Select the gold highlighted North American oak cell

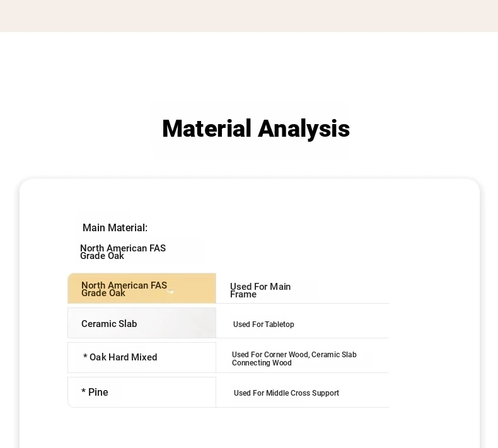(141, 289)
